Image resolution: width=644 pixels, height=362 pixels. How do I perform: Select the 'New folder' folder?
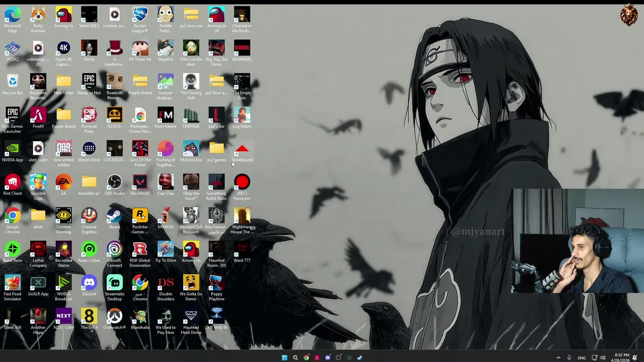tap(63, 84)
